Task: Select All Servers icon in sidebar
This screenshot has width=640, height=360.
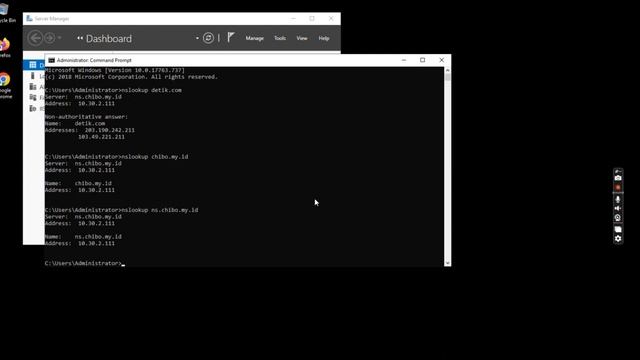Action: click(x=33, y=87)
